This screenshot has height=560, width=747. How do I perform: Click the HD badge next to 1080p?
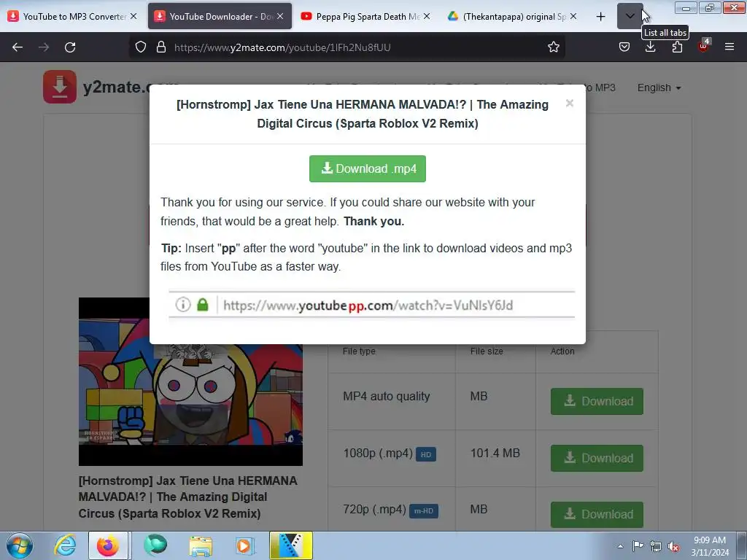(x=426, y=455)
